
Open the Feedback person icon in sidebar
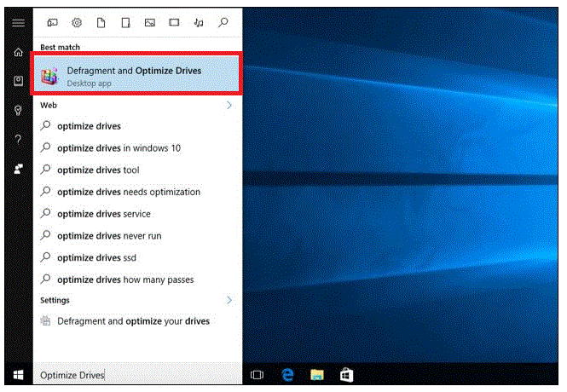(19, 169)
